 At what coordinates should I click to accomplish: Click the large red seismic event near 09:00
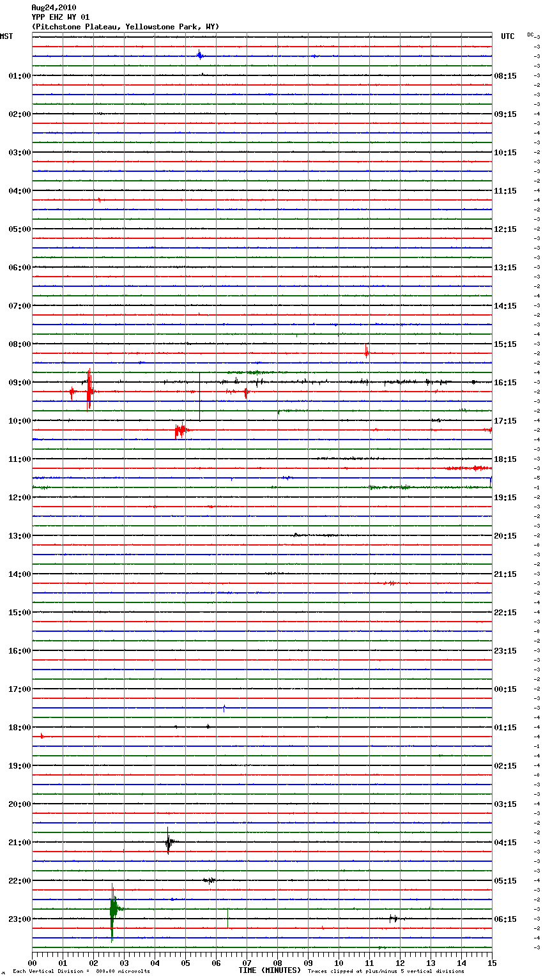(x=89, y=390)
